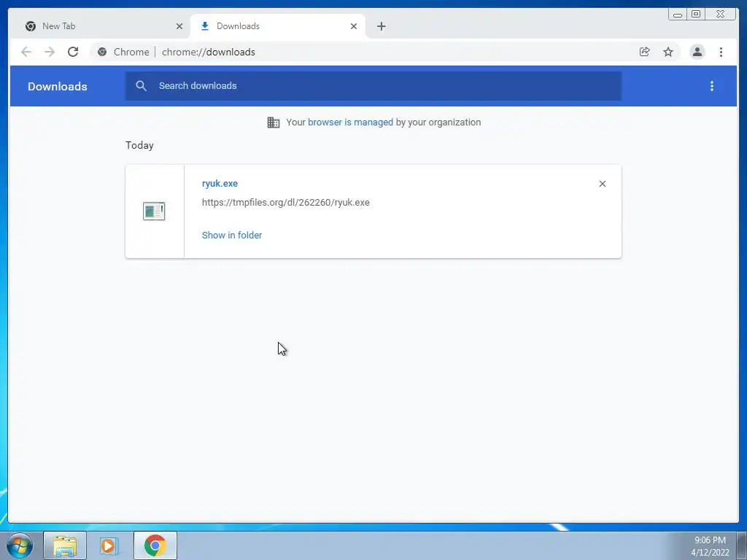Screen dimensions: 747x560
Task: Click Show in folder for ryuk.exe
Action: tap(232, 236)
